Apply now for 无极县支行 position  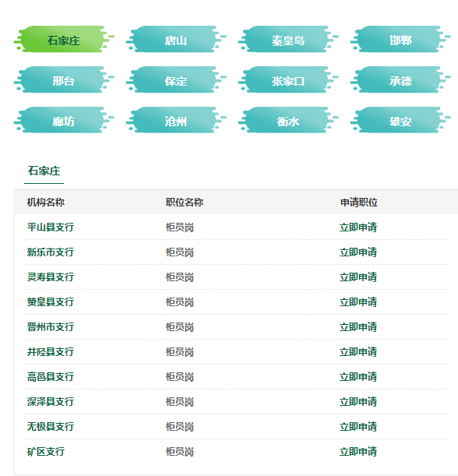pyautogui.click(x=358, y=426)
